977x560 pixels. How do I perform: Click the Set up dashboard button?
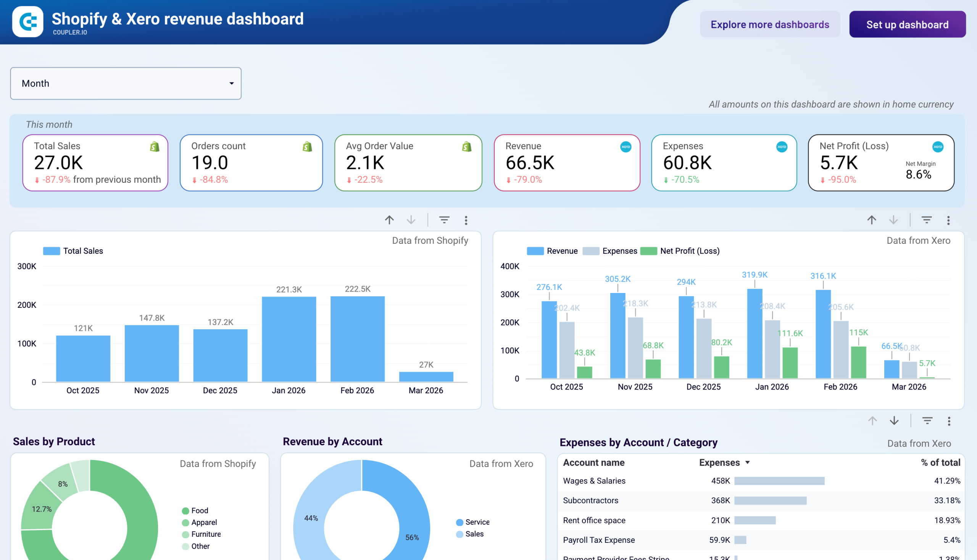click(x=907, y=24)
